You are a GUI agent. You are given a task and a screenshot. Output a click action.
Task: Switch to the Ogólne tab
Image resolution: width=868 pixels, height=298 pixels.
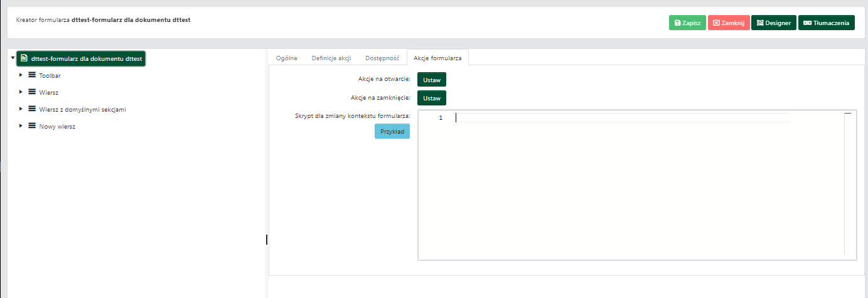(286, 58)
